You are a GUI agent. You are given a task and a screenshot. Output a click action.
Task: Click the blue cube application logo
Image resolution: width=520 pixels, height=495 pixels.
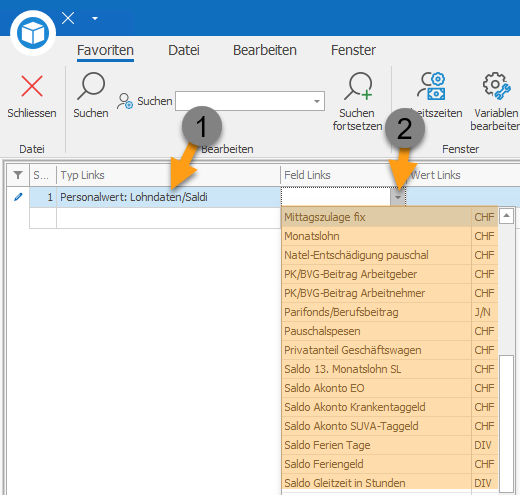pos(33,33)
